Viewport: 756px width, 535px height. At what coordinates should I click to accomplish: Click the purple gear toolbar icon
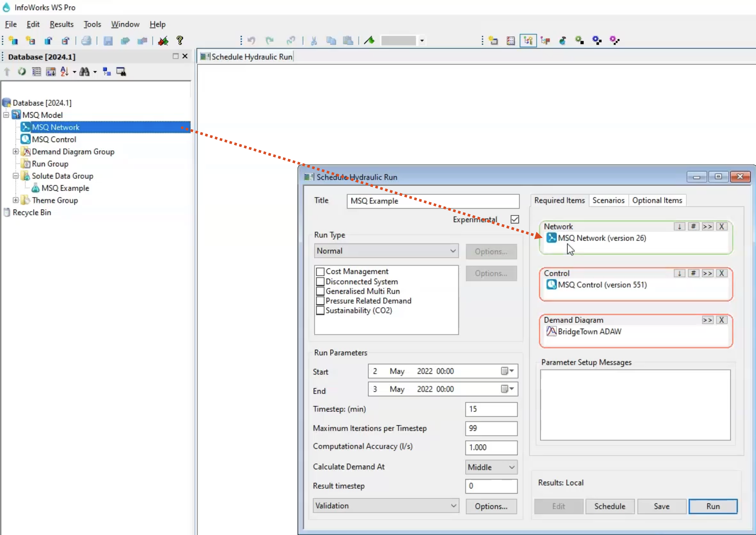click(x=614, y=40)
